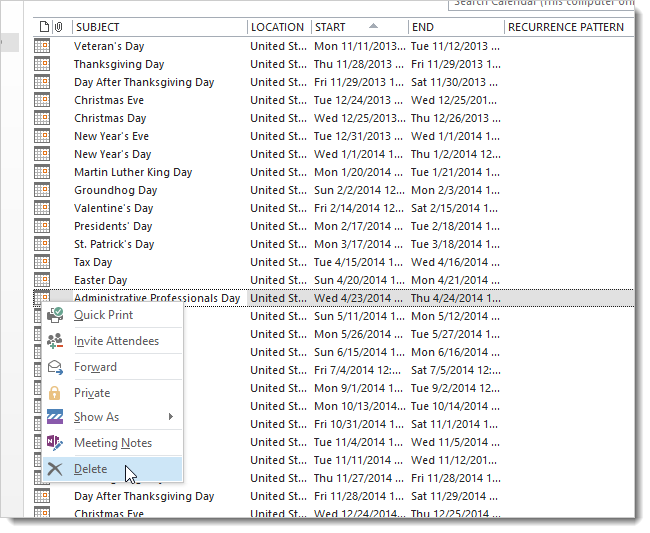Viewport: 650px width, 533px height.
Task: Click the calendar icon beside Veteran's Day
Action: tap(42, 46)
